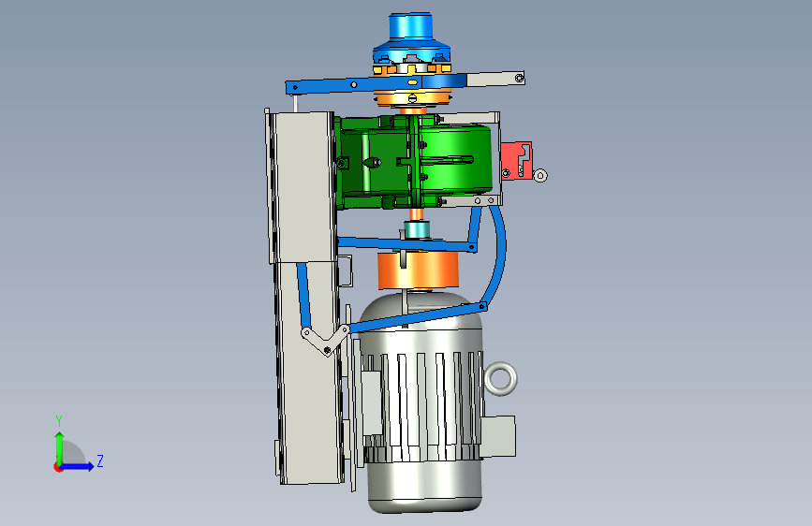Select the small washer beside red bracket
Image resolution: width=812 pixels, height=526 pixels.
(540, 176)
